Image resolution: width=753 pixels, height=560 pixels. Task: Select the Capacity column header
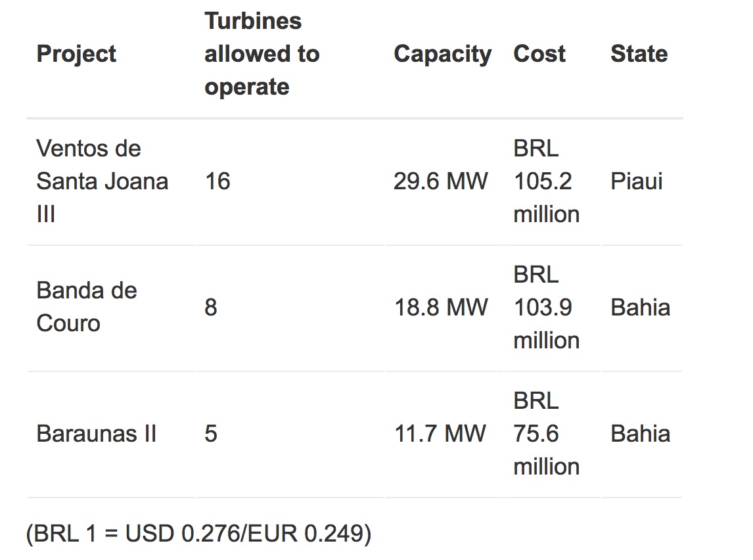point(442,54)
